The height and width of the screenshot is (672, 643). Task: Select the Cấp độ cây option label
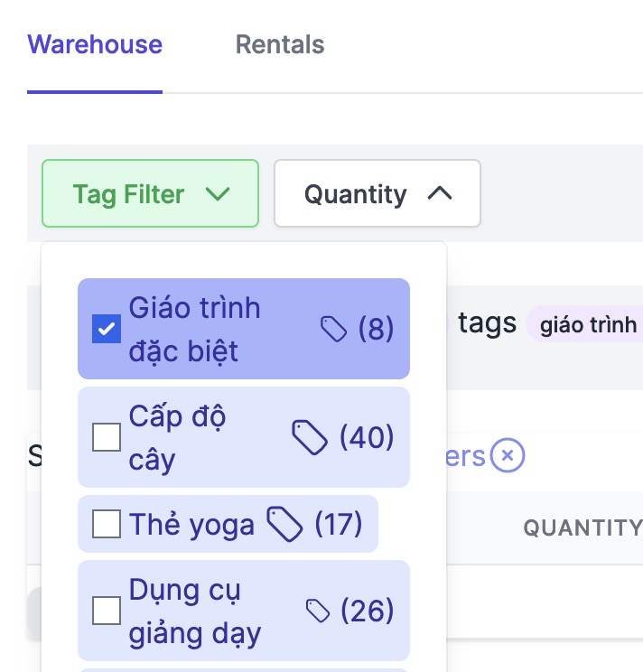[x=178, y=438]
